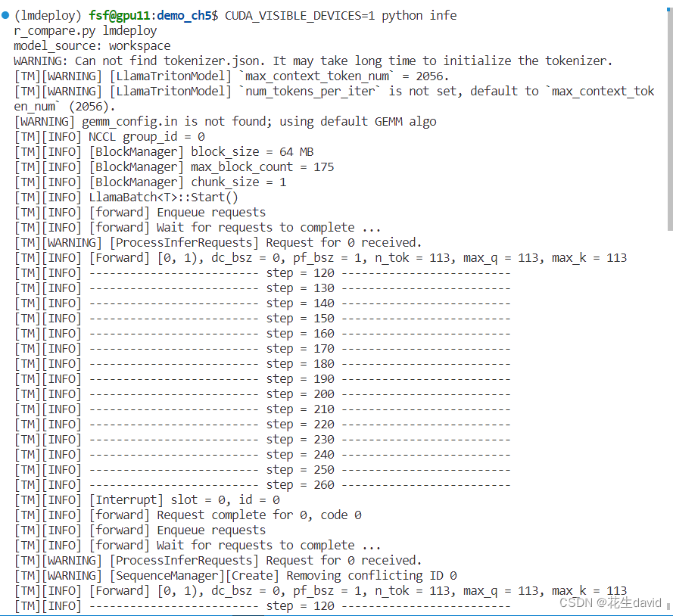
Task: Click the 'chunk_size = 1' line
Action: (150, 182)
